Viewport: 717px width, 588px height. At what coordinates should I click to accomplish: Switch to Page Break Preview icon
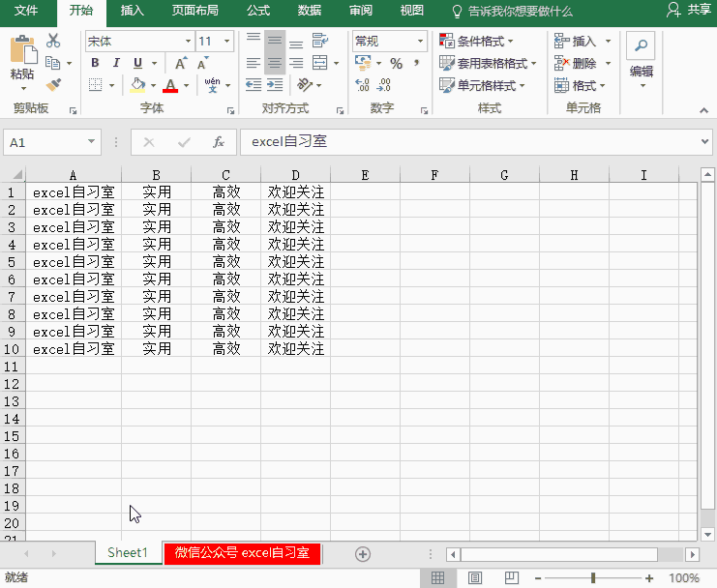512,578
